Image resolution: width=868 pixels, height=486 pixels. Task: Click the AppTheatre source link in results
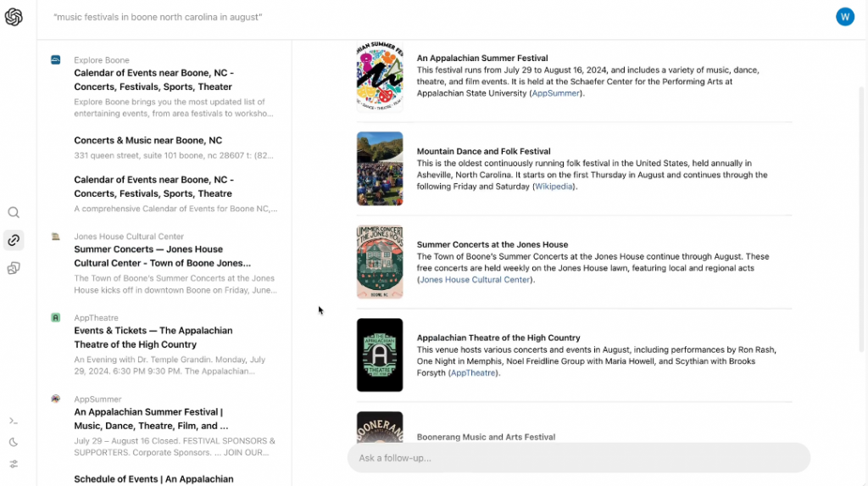473,373
